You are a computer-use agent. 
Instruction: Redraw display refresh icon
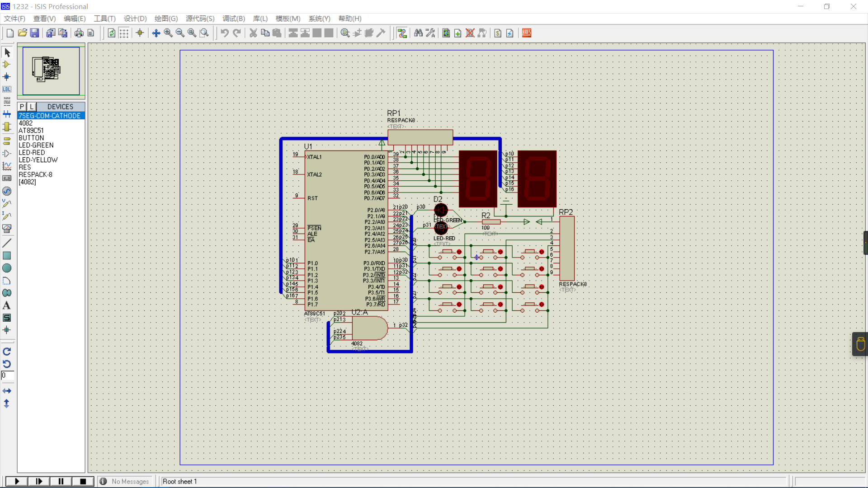[x=112, y=33]
